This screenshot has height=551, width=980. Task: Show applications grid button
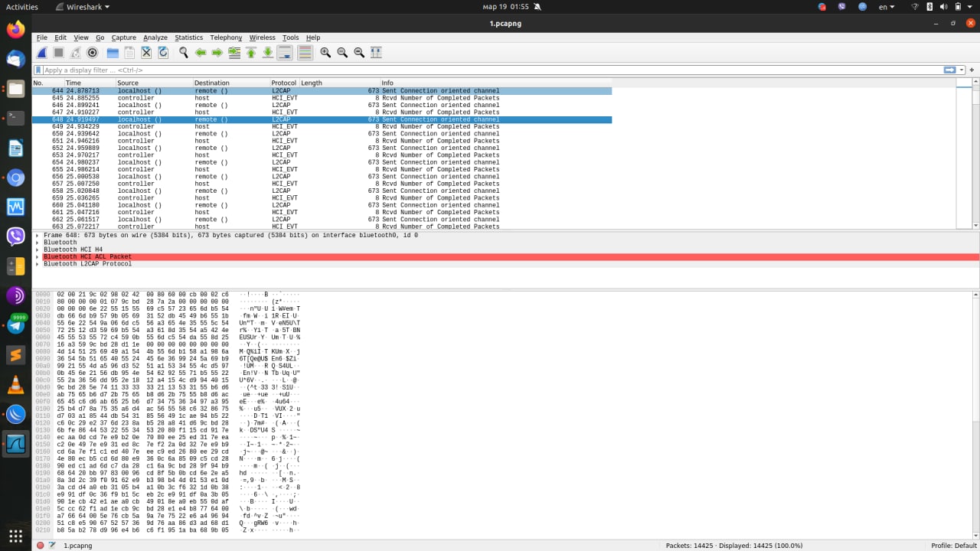[x=15, y=535]
